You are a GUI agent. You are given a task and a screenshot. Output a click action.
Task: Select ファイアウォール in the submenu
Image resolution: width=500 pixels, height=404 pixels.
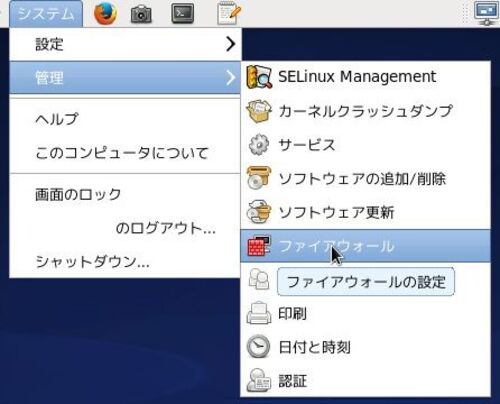365,246
